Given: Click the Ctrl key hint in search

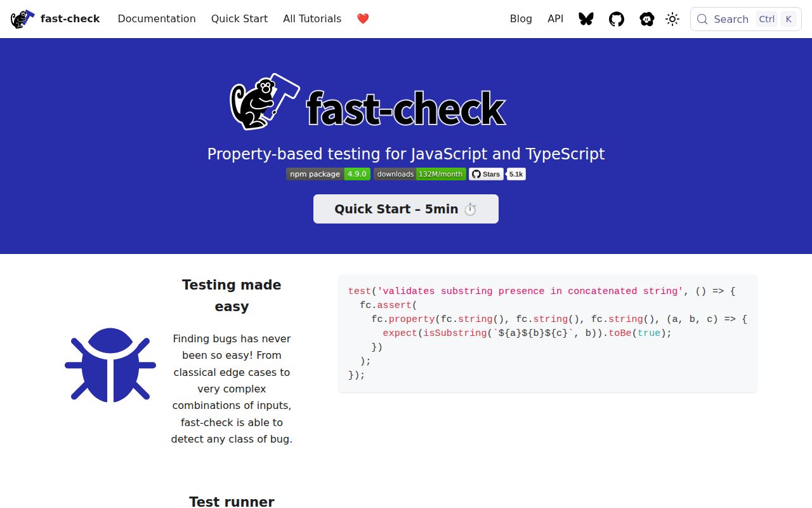Looking at the screenshot, I should click(767, 19).
